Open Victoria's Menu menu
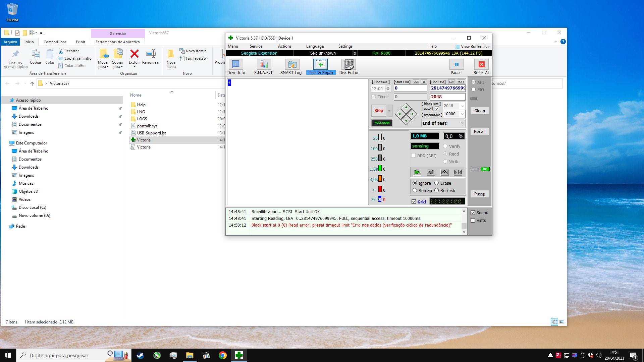The height and width of the screenshot is (362, 644). (x=233, y=46)
